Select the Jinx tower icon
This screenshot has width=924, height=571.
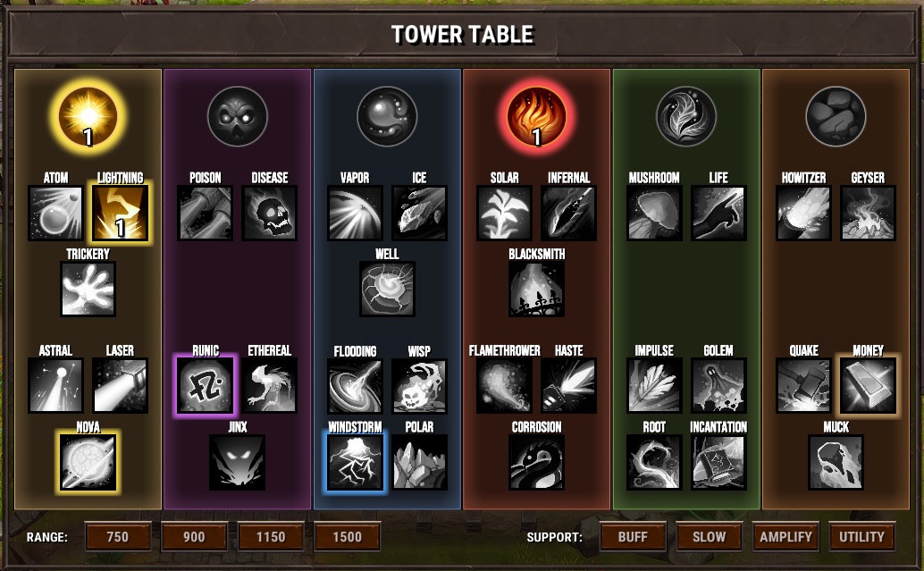pos(237,462)
